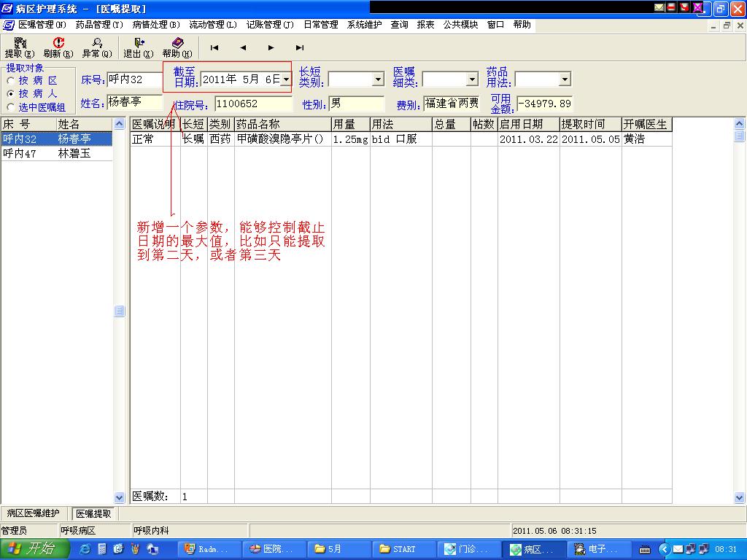Click the doctor cell 黄浩
This screenshot has width=747, height=560.
(x=647, y=139)
